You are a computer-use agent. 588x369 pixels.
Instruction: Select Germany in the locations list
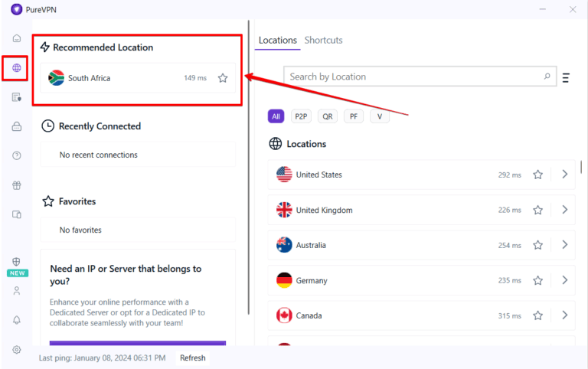pos(421,280)
